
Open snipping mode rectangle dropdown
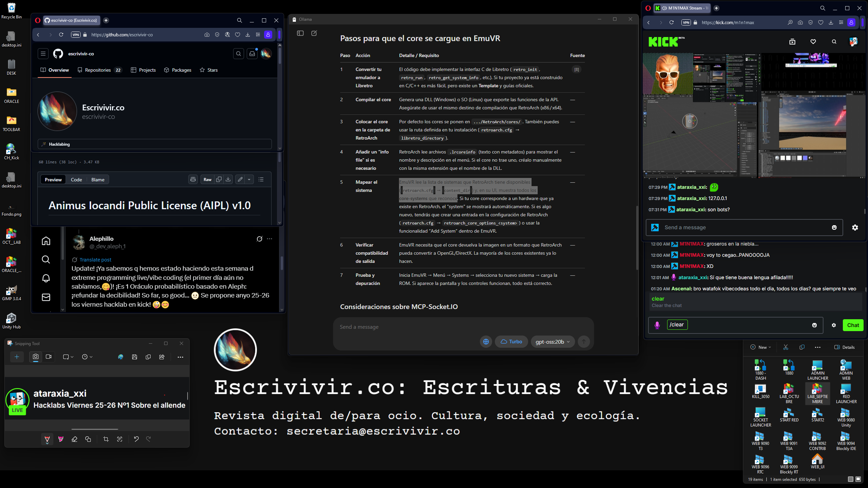tap(68, 357)
